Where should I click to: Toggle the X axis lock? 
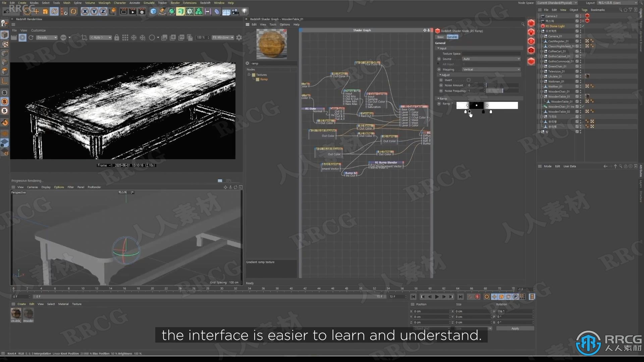[85, 12]
